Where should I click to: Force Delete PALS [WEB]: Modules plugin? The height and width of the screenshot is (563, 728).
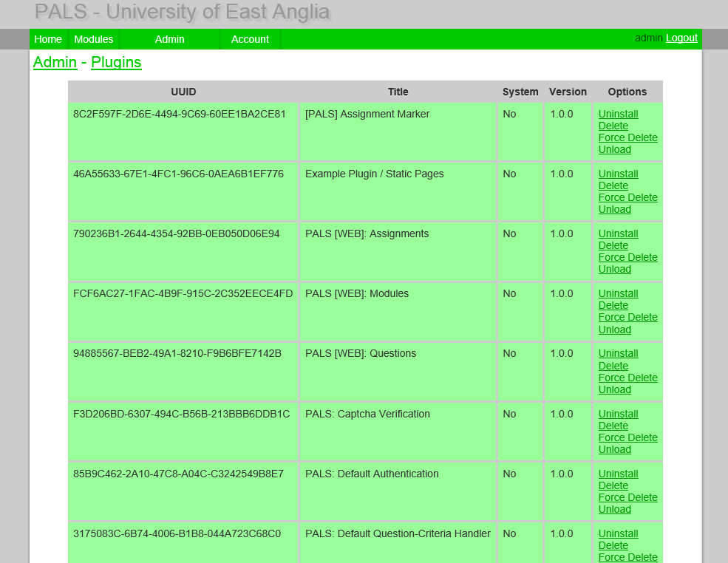(x=627, y=317)
